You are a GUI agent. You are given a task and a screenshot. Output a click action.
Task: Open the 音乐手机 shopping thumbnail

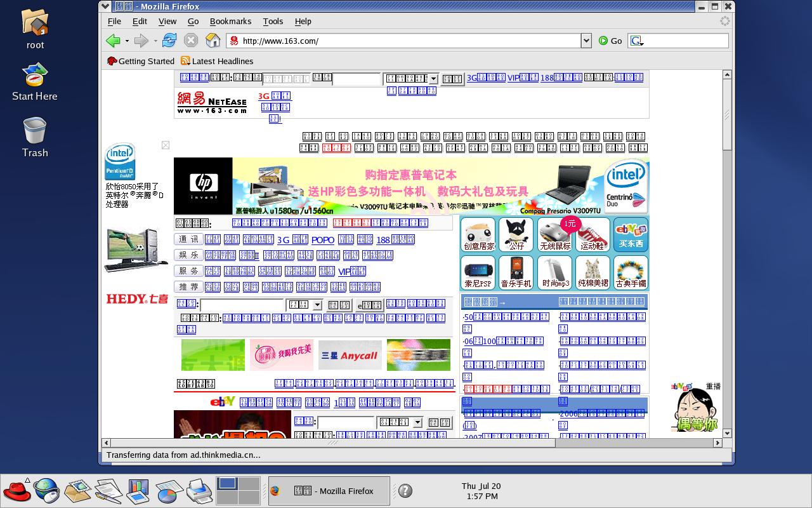click(x=516, y=272)
